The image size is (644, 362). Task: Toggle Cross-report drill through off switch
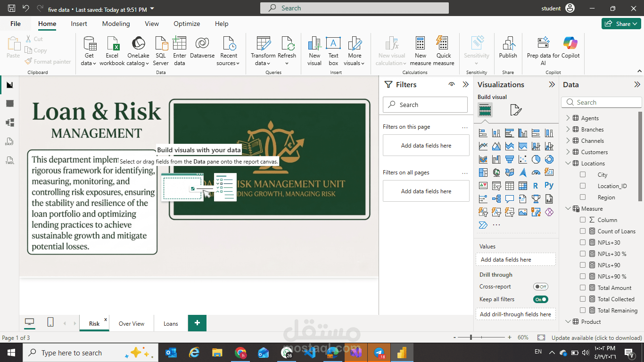pyautogui.click(x=541, y=287)
